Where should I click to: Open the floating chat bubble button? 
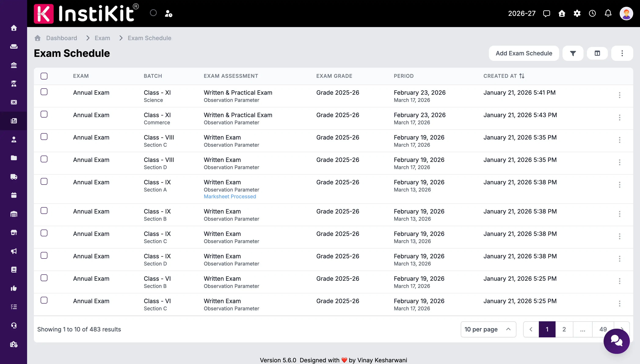(617, 341)
